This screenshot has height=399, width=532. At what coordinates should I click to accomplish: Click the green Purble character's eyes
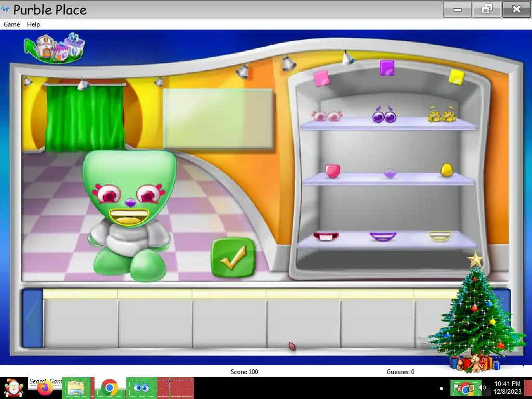(x=128, y=193)
